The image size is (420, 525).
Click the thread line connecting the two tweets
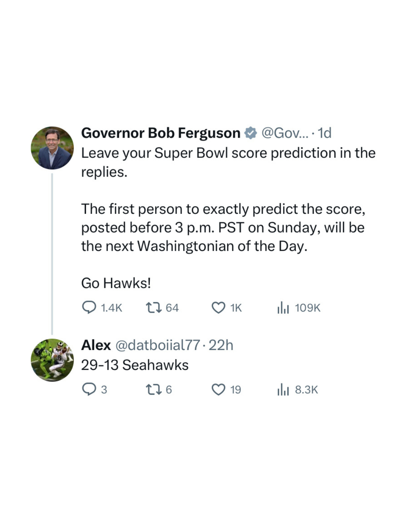click(x=52, y=253)
